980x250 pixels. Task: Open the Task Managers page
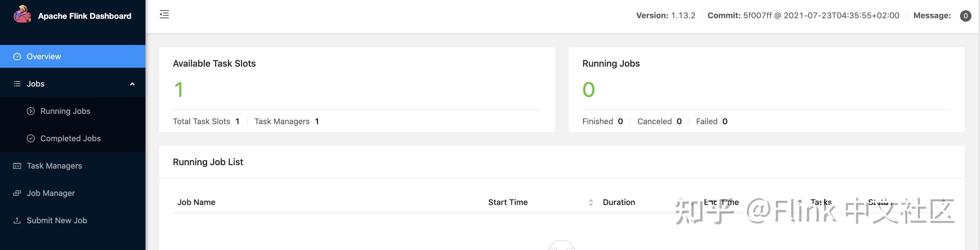[x=54, y=166]
